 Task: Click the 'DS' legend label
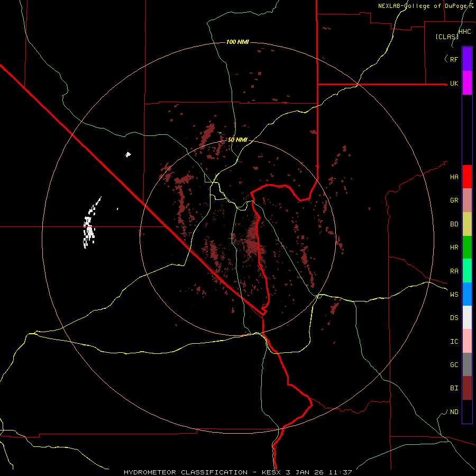coord(454,318)
